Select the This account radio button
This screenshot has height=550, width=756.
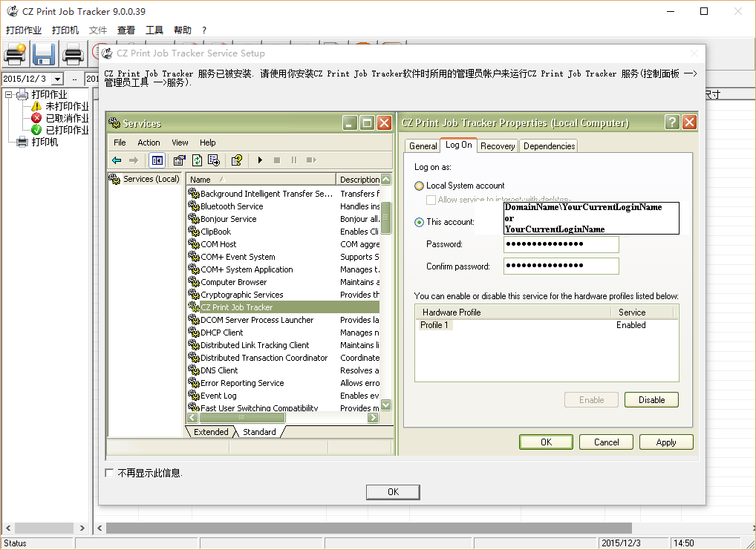[x=420, y=222]
